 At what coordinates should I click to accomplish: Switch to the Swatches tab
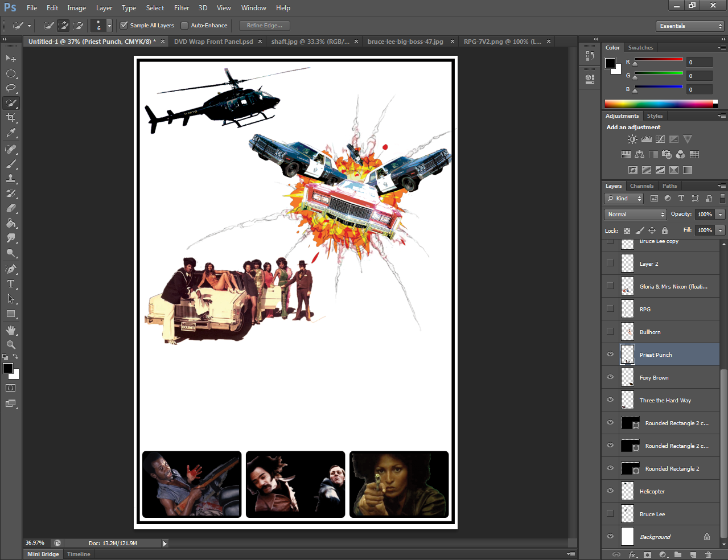[x=640, y=48]
